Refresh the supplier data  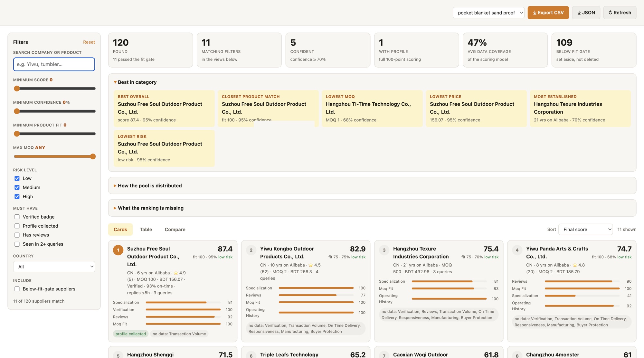pos(620,13)
